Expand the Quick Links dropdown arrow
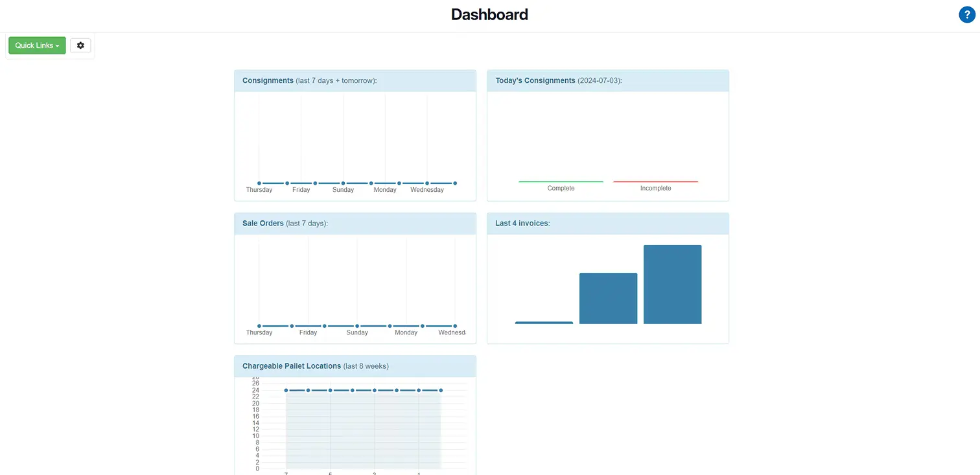 [56, 45]
